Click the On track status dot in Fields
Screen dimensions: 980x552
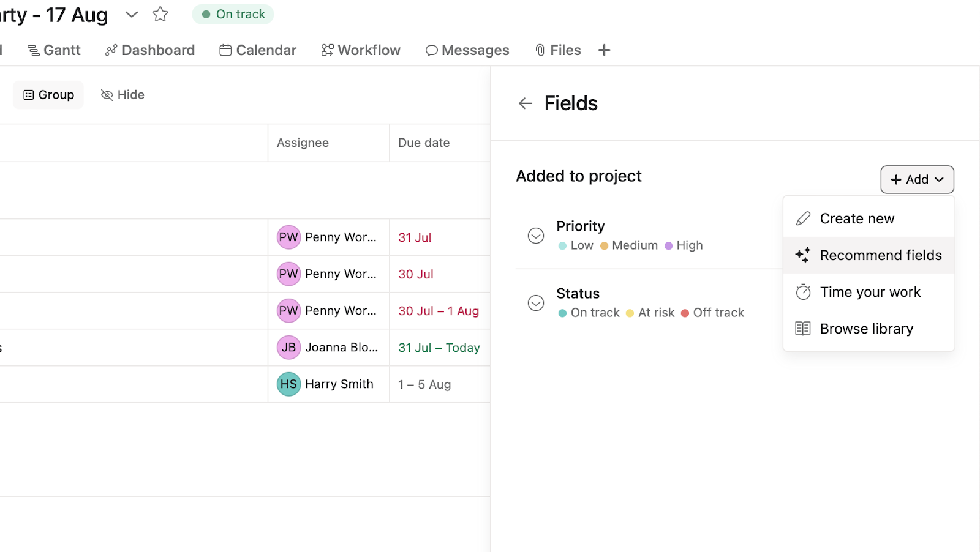562,313
